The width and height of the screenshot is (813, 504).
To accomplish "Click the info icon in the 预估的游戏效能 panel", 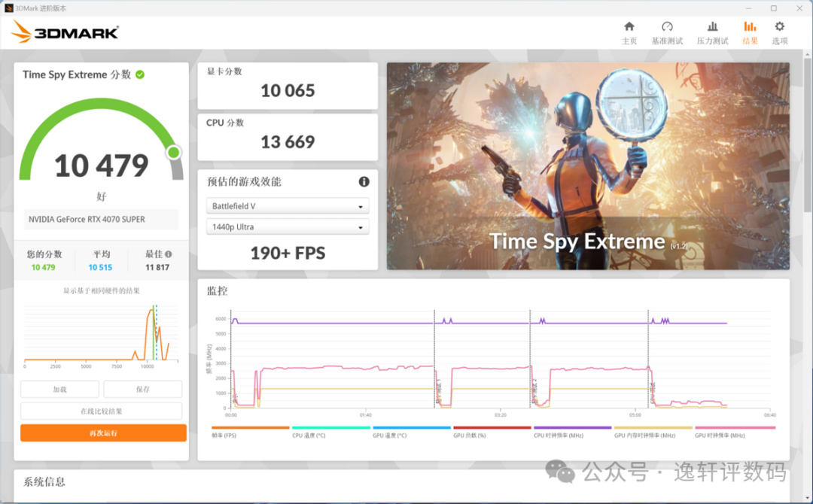I will pyautogui.click(x=364, y=182).
